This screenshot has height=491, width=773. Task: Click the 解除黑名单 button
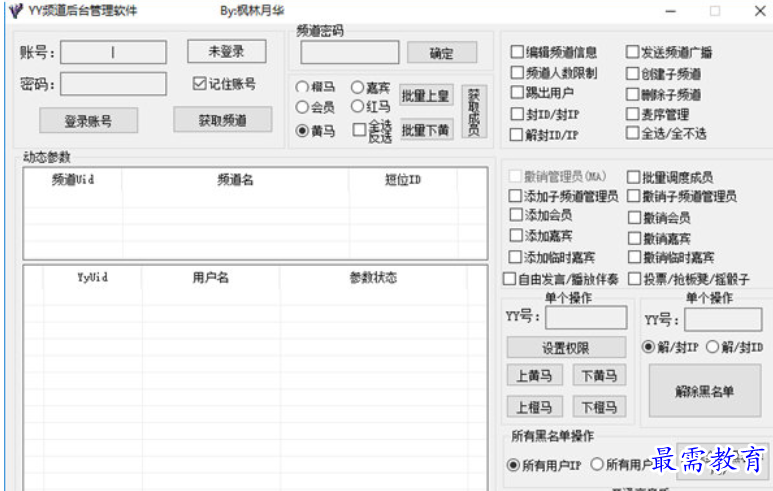tap(705, 391)
